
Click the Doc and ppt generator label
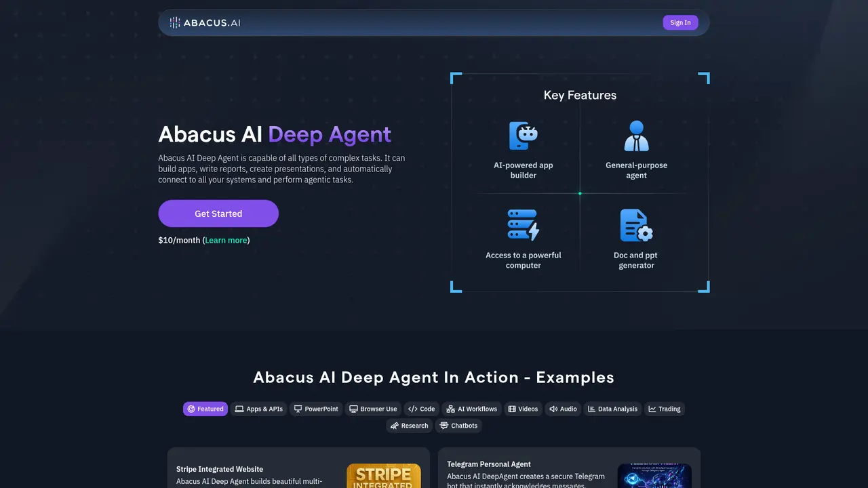636,260
